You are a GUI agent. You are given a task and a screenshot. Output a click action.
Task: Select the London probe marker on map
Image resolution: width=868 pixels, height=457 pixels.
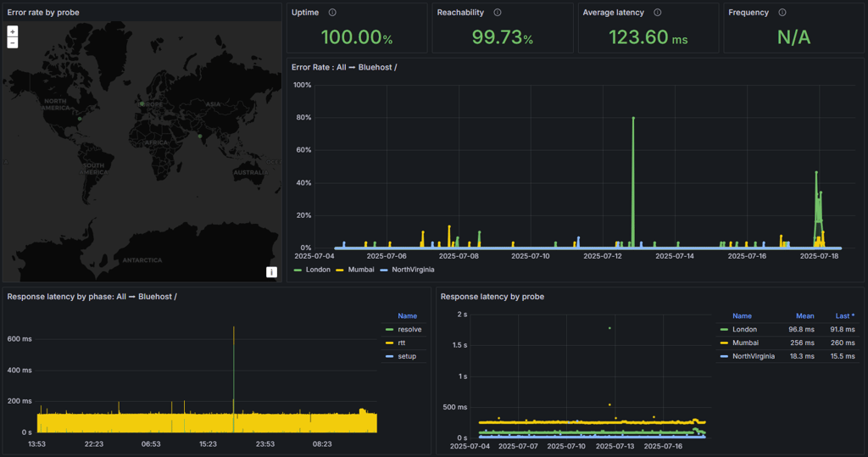click(x=142, y=103)
